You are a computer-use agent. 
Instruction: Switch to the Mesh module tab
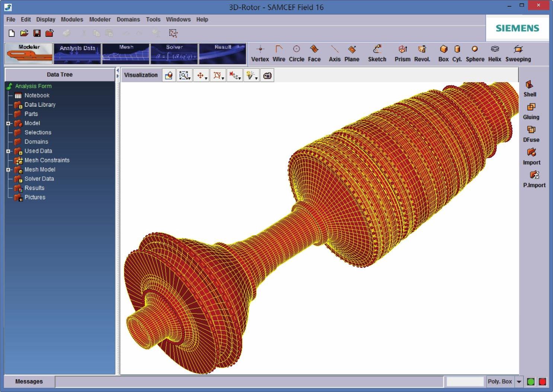coord(126,54)
